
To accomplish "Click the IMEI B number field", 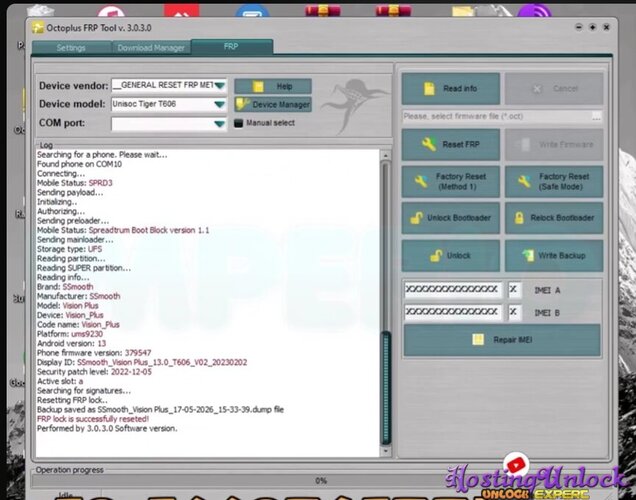I will (453, 312).
